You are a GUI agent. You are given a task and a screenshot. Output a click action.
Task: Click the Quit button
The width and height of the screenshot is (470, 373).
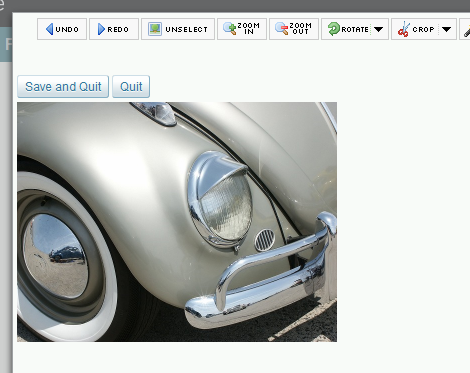tap(131, 87)
